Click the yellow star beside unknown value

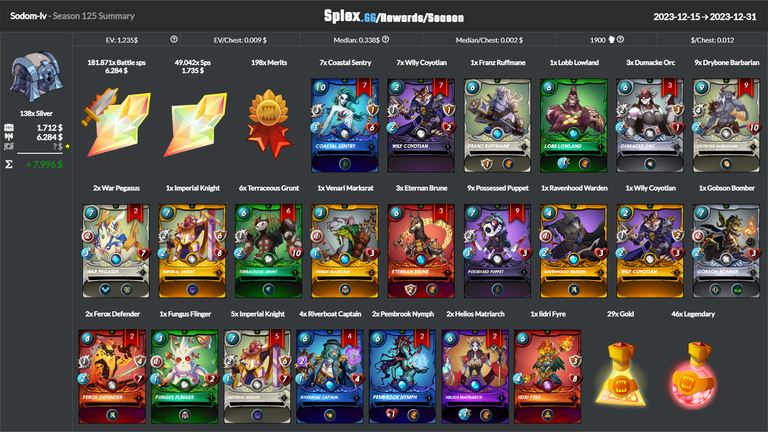pos(68,146)
